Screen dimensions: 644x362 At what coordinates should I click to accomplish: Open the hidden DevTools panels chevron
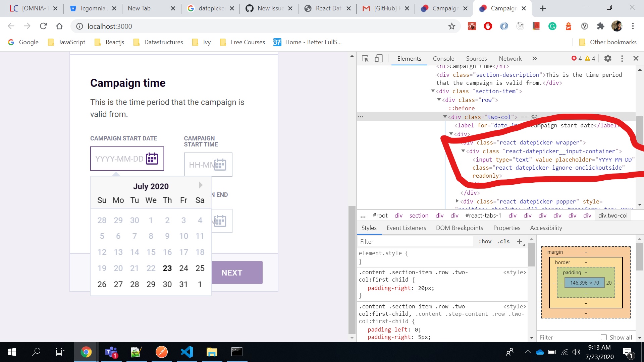click(534, 58)
